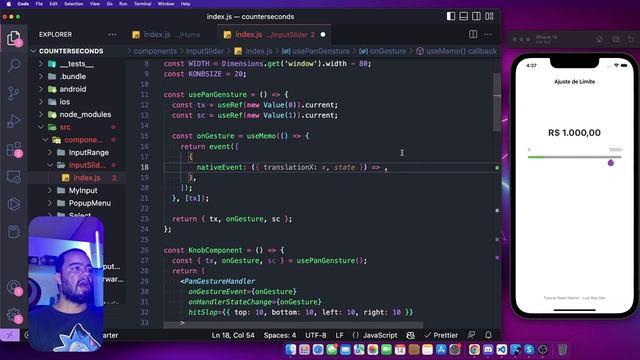
Task: Click the LF end-of-line status item
Action: [339, 335]
